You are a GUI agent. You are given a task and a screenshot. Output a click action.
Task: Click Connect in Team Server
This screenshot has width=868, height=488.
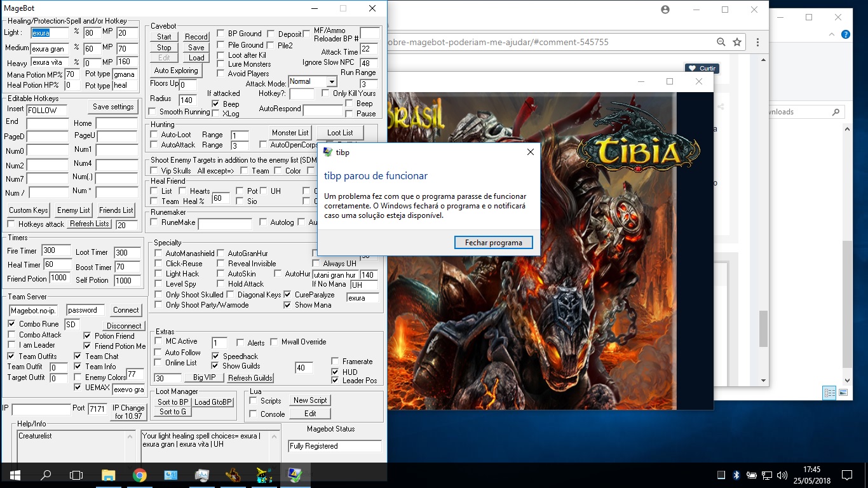126,310
